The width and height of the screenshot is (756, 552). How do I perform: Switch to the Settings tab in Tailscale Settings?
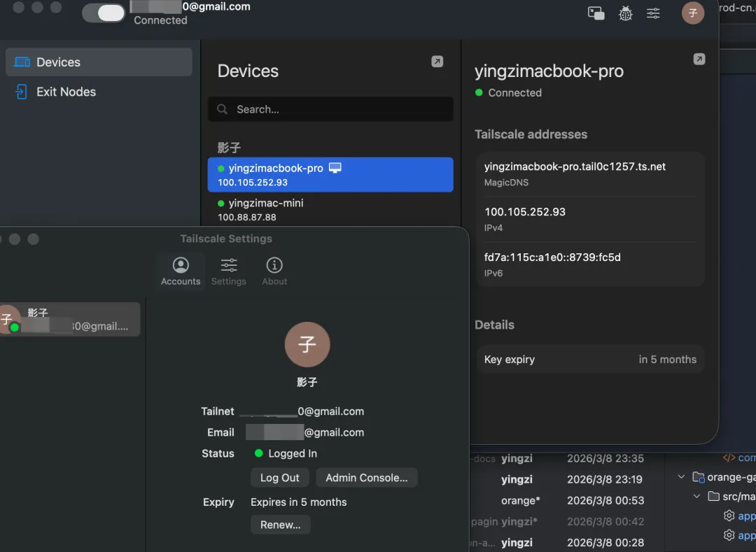click(x=228, y=271)
